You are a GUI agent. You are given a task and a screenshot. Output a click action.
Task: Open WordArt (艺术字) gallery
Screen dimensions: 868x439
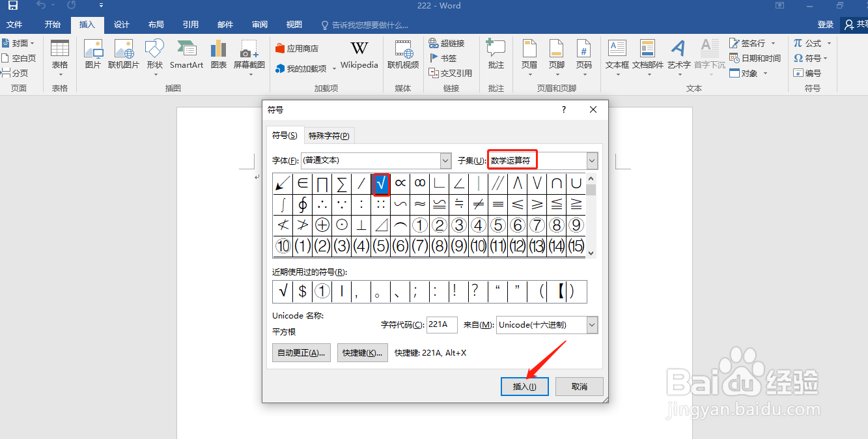(x=679, y=57)
